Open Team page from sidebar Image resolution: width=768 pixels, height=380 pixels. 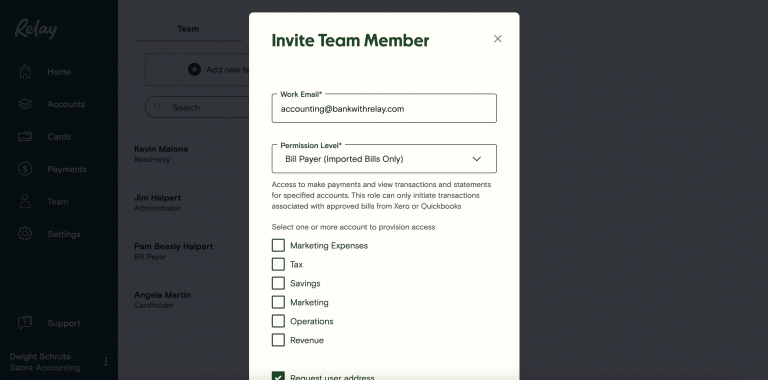(x=58, y=201)
